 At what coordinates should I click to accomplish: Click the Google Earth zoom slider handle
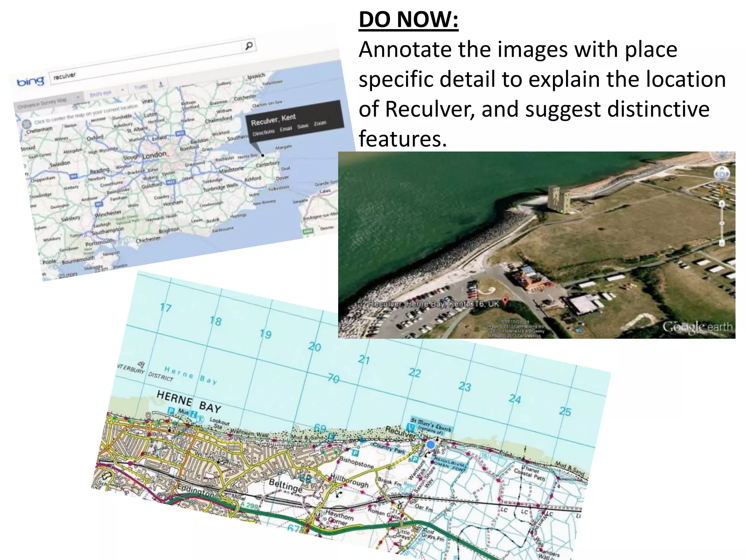click(x=722, y=223)
